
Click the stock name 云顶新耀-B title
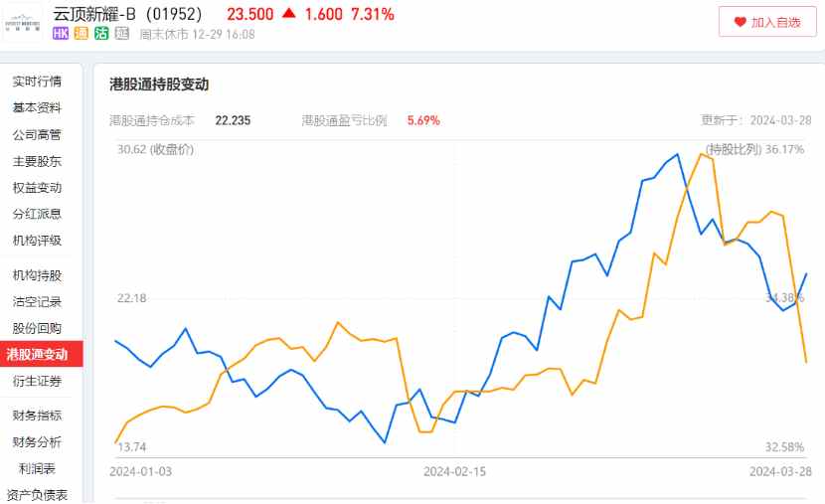tap(94, 14)
